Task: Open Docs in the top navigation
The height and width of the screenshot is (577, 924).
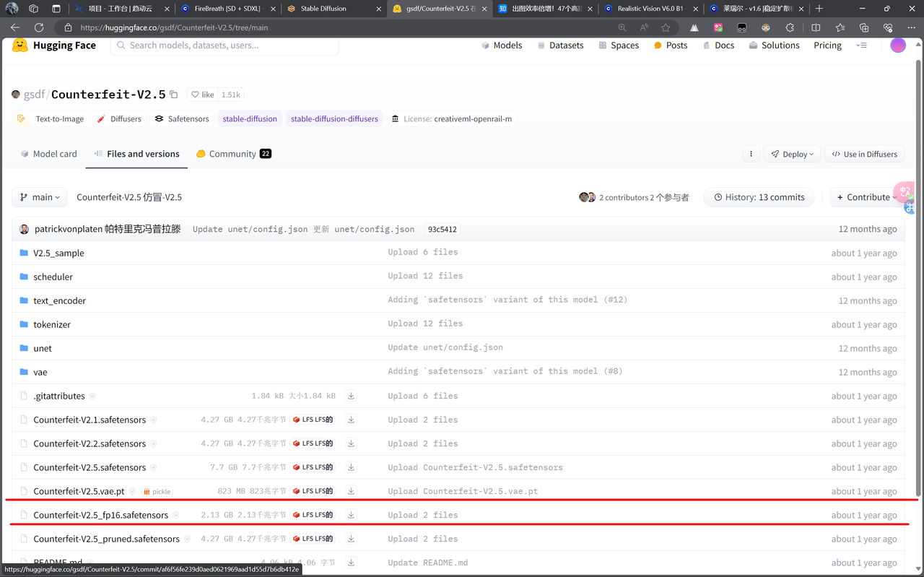Action: (718, 45)
